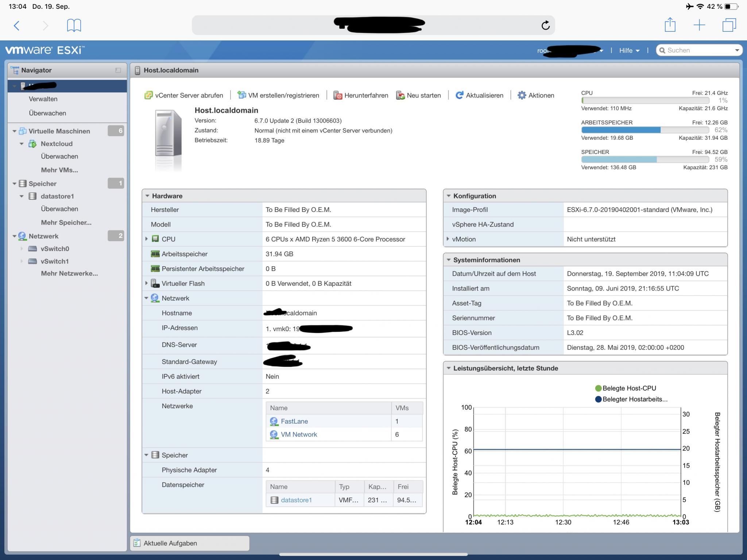Click VM erstellen/registrieren button
Screen dimensions: 747x560
(278, 95)
